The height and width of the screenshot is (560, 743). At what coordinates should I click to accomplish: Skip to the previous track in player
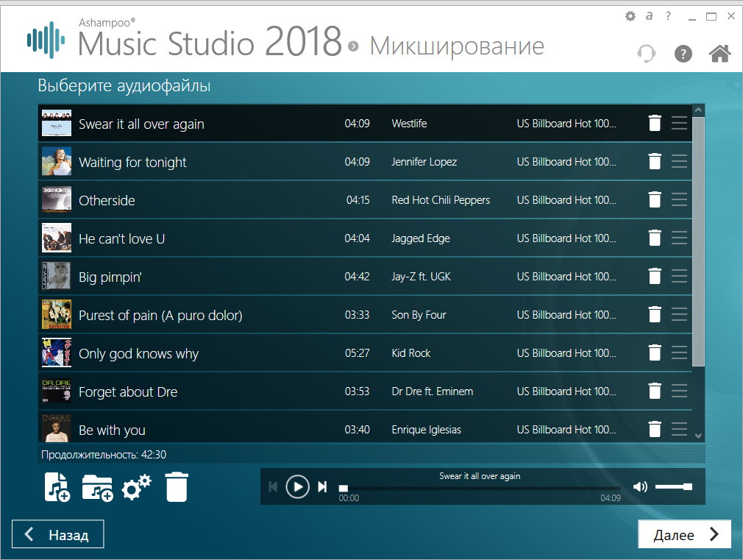point(273,486)
